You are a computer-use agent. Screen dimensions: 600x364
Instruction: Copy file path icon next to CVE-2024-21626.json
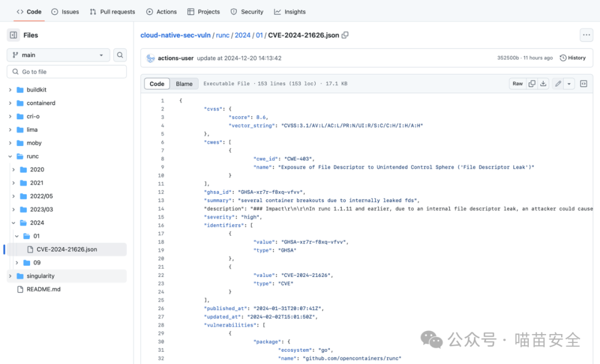tap(345, 35)
